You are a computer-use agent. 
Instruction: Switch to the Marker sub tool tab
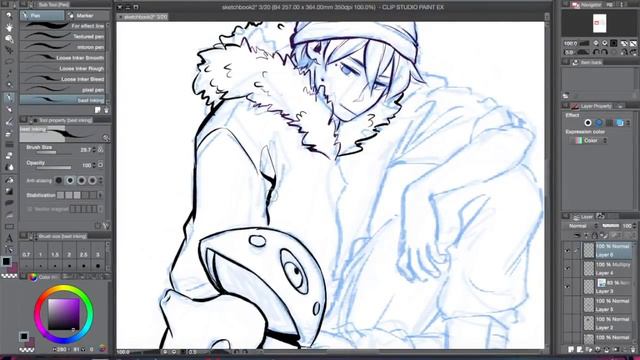point(87,16)
